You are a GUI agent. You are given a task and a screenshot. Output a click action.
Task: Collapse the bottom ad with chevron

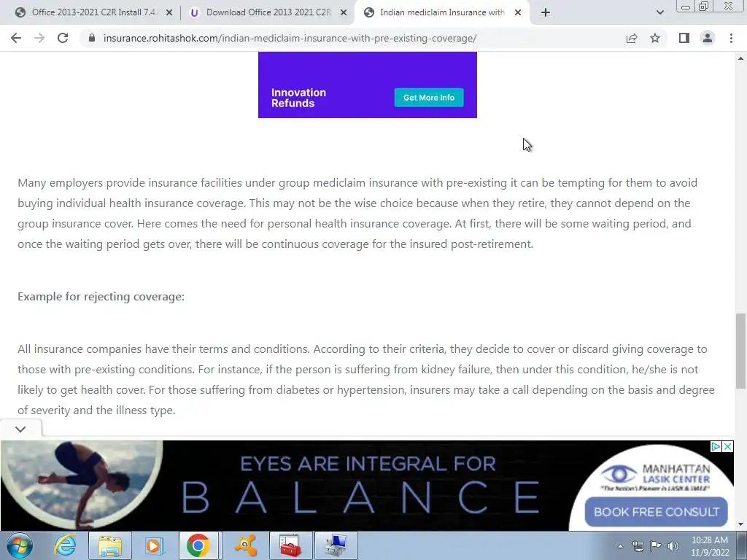click(x=20, y=429)
